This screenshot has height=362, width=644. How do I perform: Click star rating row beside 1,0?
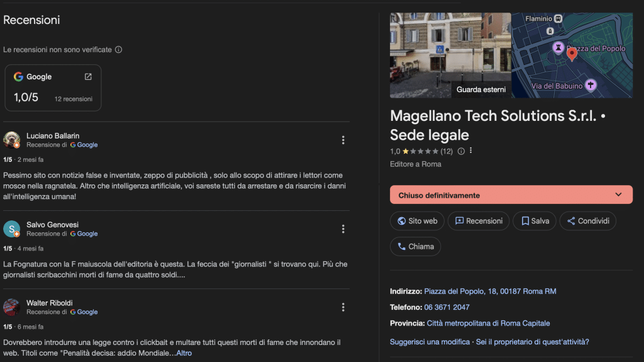pyautogui.click(x=420, y=151)
